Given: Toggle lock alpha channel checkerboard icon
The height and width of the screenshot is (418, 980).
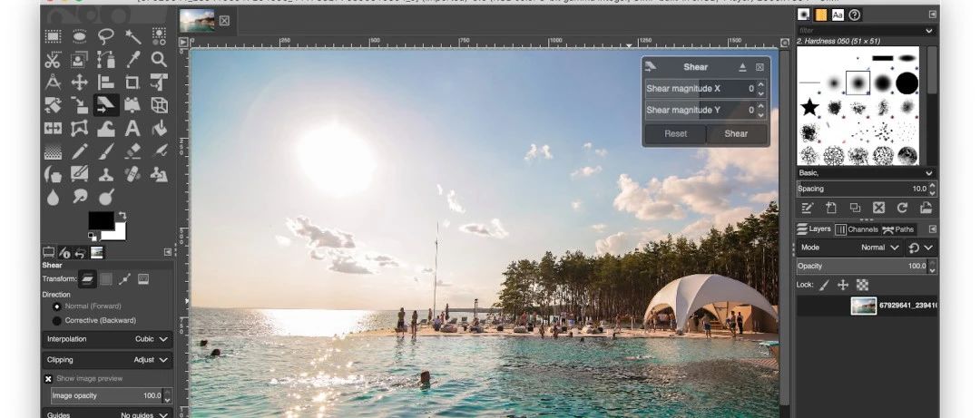Looking at the screenshot, I should (x=862, y=285).
